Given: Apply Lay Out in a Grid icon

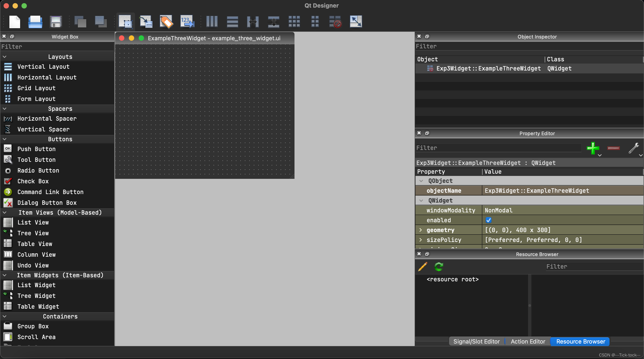Looking at the screenshot, I should click(x=294, y=22).
